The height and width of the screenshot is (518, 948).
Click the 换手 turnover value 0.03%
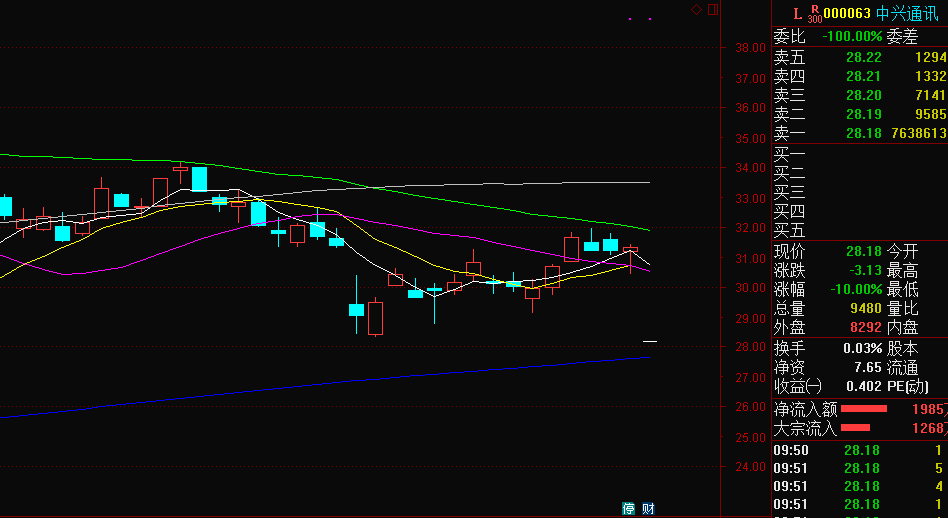[863, 349]
